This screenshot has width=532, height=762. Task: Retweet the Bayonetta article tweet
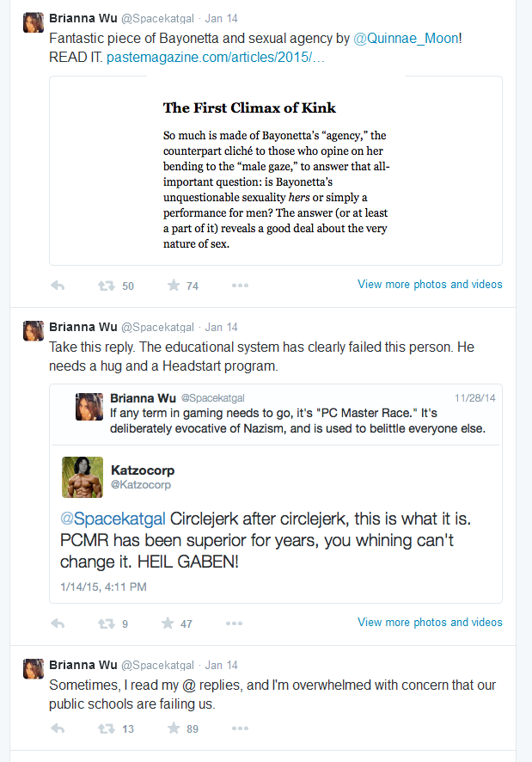coord(107,286)
